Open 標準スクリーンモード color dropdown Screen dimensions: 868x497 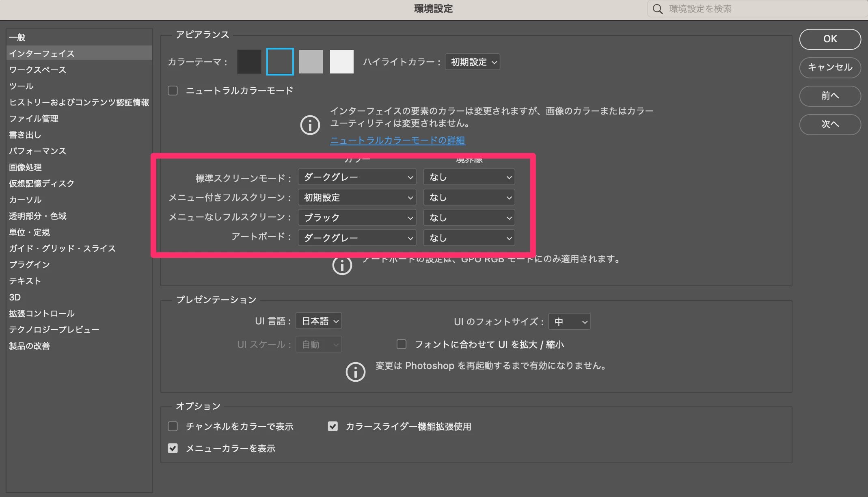pyautogui.click(x=357, y=177)
